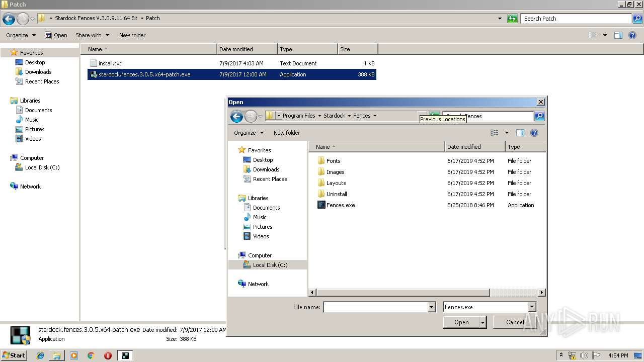The width and height of the screenshot is (644, 362).
Task: Click Back arrow in Patch window
Action: 9,19
